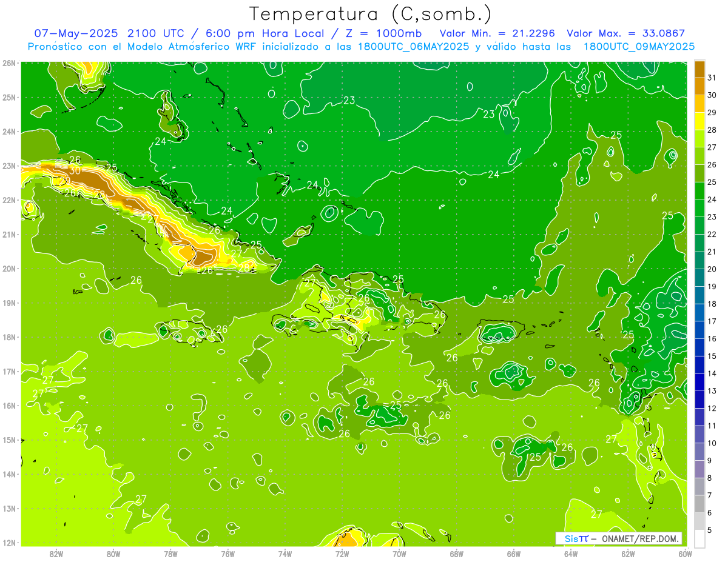Click the purple colorbar segment between 9 and 10
728x562 pixels.
699,452
